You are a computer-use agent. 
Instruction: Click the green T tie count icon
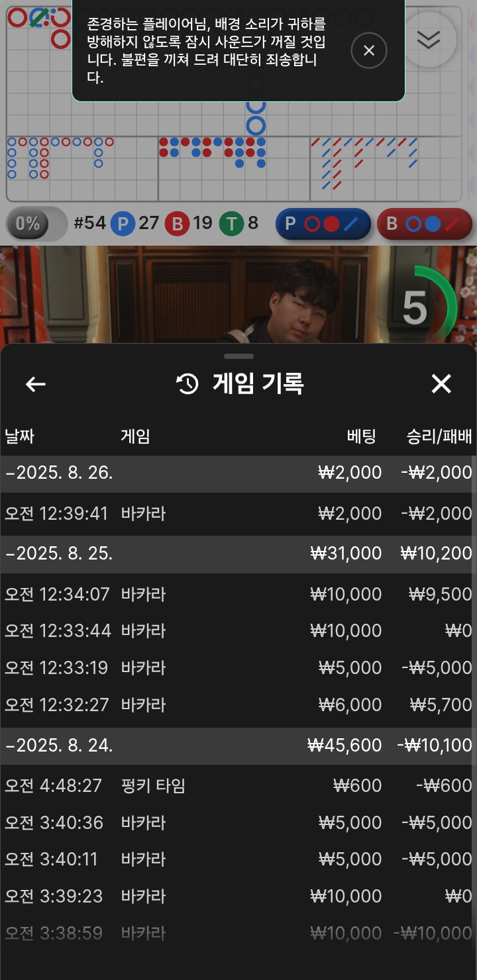pos(231,224)
